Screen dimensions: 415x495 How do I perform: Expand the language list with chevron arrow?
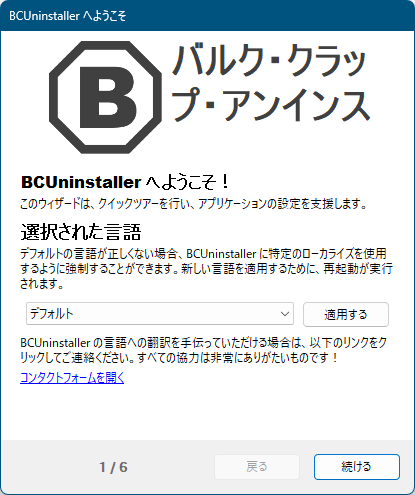284,314
